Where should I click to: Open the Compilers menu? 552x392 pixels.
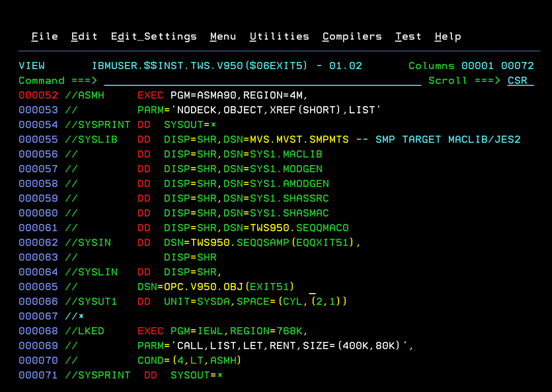(352, 36)
